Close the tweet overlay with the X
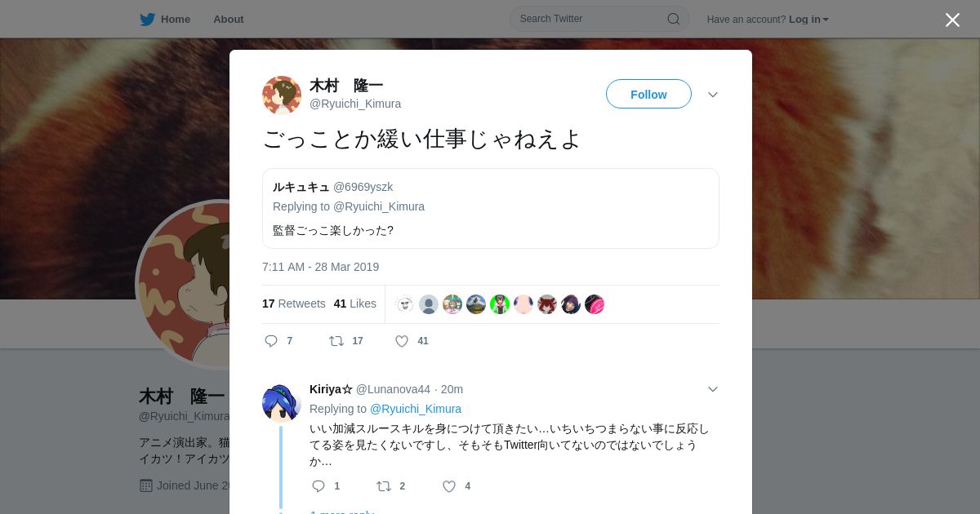 click(952, 20)
